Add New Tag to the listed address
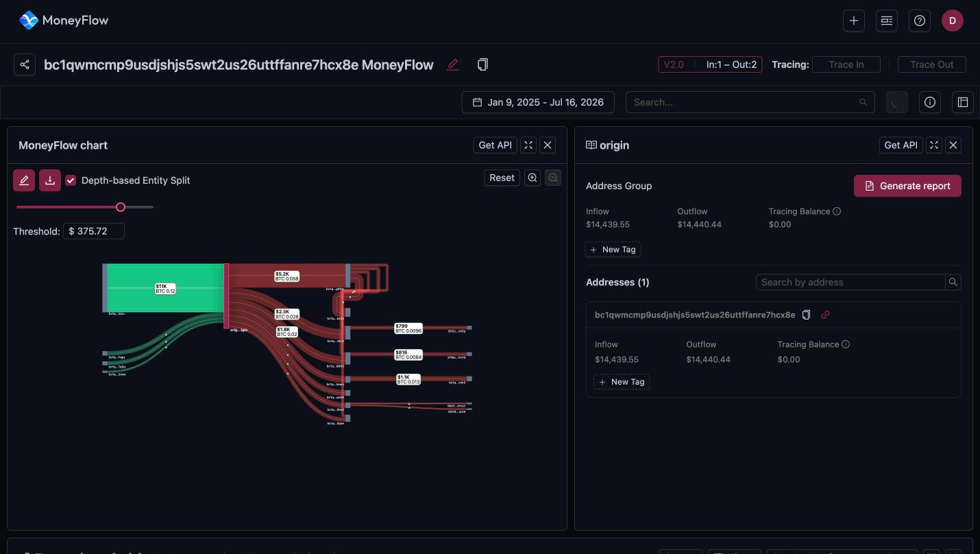The image size is (980, 554). coord(622,382)
